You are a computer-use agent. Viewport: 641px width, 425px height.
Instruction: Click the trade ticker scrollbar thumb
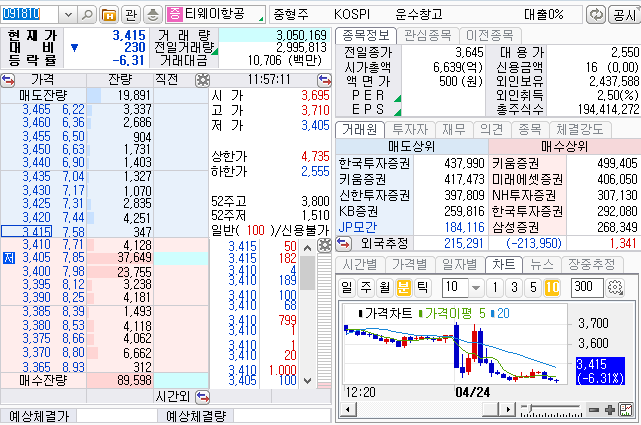point(307,273)
